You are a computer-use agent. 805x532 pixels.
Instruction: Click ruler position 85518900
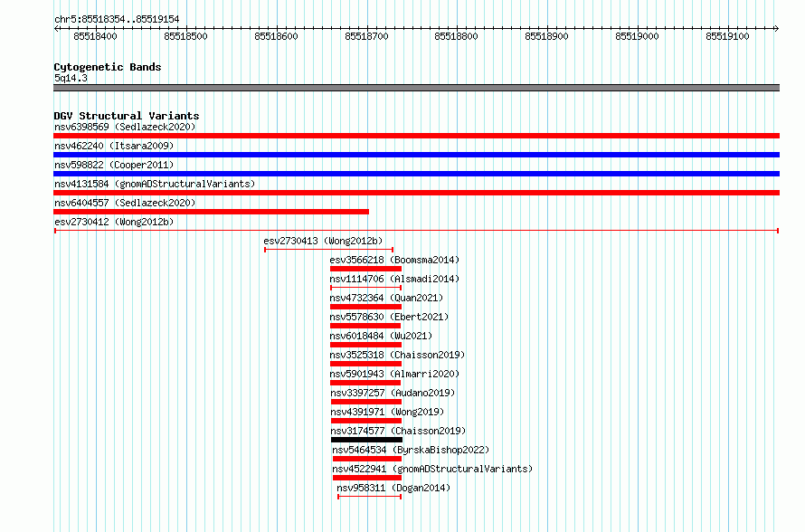(546, 36)
